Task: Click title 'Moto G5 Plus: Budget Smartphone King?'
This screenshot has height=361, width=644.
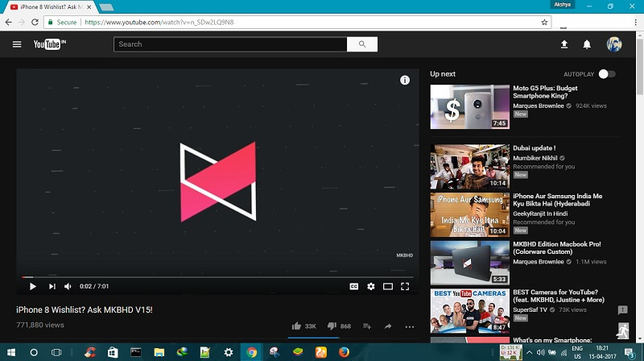Action: (545, 92)
